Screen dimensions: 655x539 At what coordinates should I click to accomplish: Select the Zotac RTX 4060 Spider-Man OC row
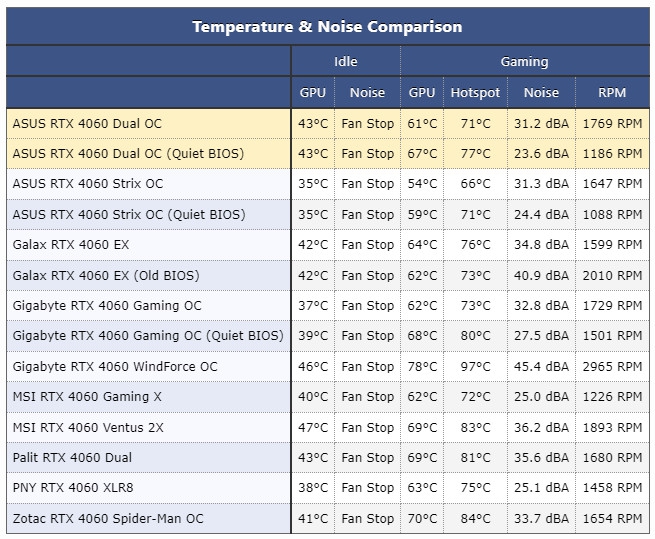tap(108, 519)
